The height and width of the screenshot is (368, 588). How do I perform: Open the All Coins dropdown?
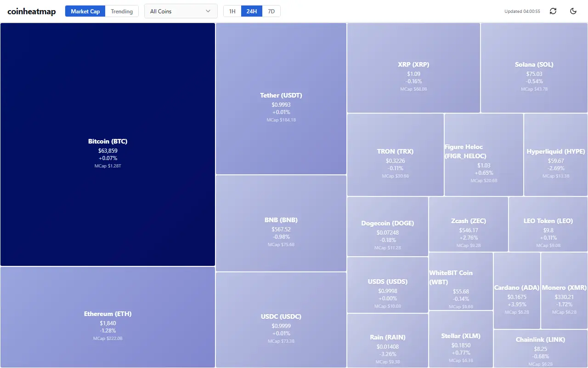181,11
